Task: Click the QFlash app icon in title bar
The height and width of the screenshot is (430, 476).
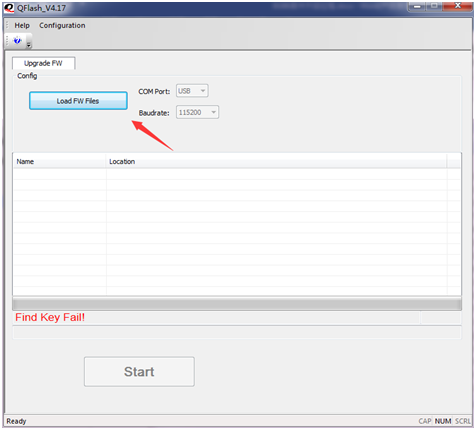Action: (x=9, y=8)
